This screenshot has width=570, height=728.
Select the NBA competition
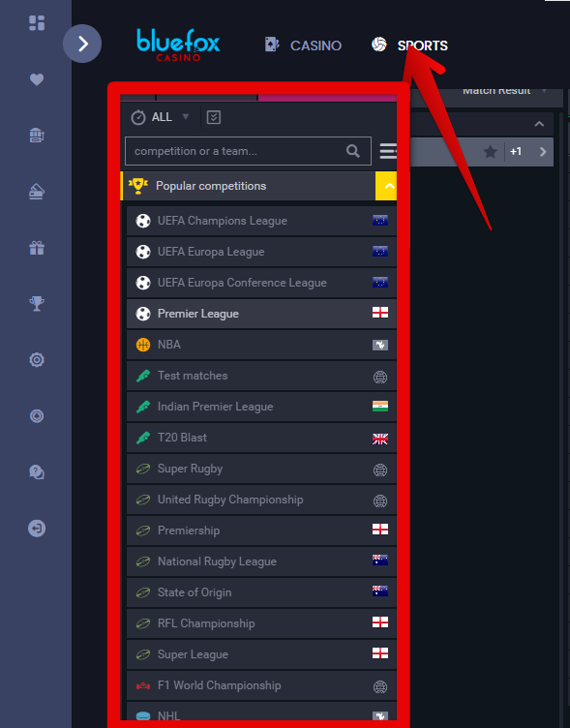(x=261, y=345)
